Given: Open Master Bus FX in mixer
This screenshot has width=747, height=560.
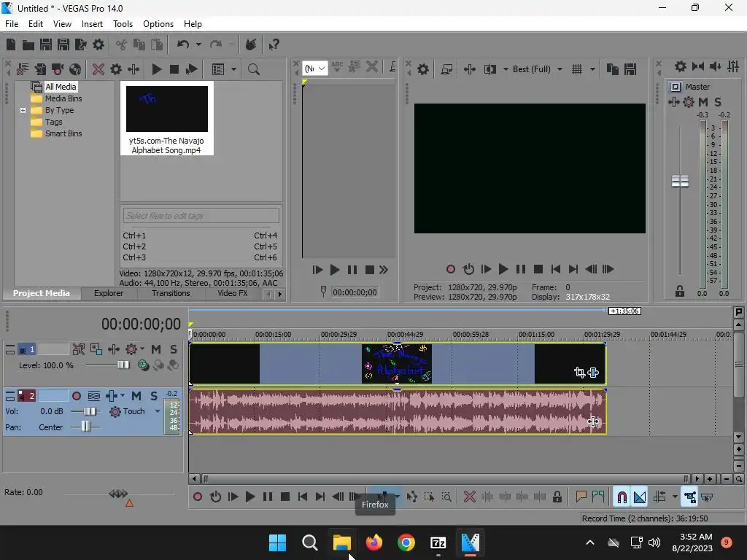Looking at the screenshot, I should pos(673,102).
